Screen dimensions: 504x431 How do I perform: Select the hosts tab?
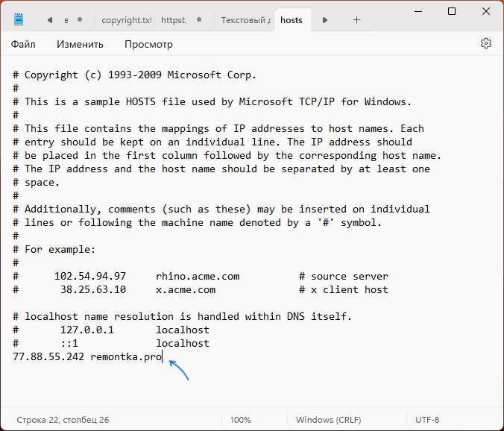click(292, 20)
